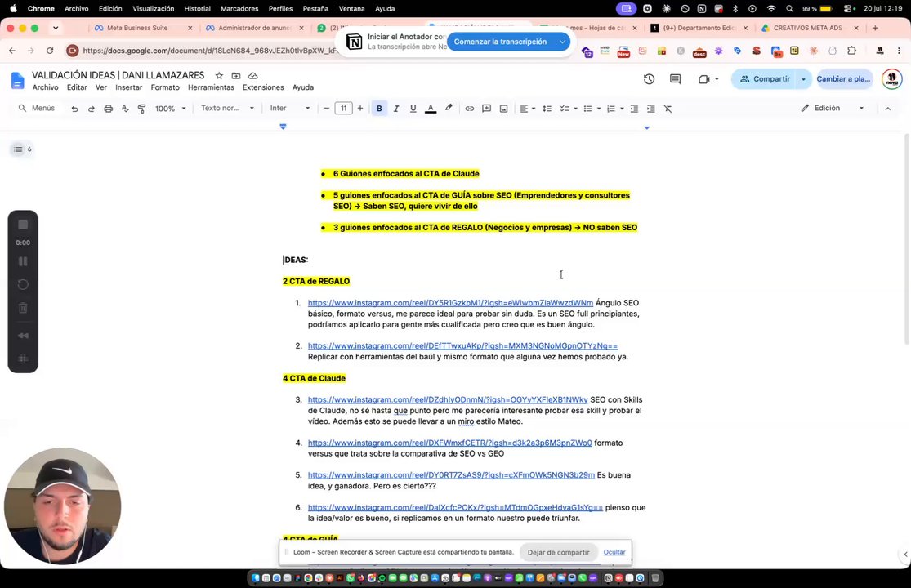Screen dimensions: 911x588
Task: Open highlight color picker
Action: (x=449, y=108)
